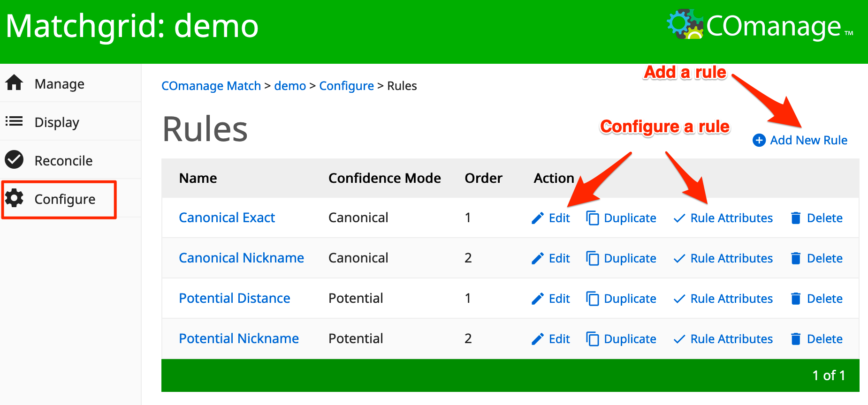Click the checkmark icon beside Rule Attributes for Canonical Nickname
Screen dimensions: 868x405
point(679,258)
